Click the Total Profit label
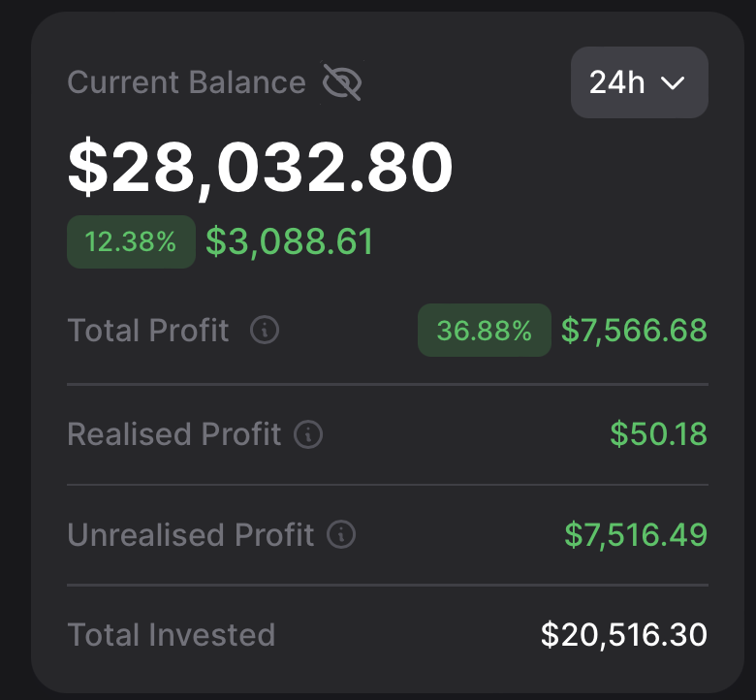Screen dimensions: 756x700 click(148, 331)
